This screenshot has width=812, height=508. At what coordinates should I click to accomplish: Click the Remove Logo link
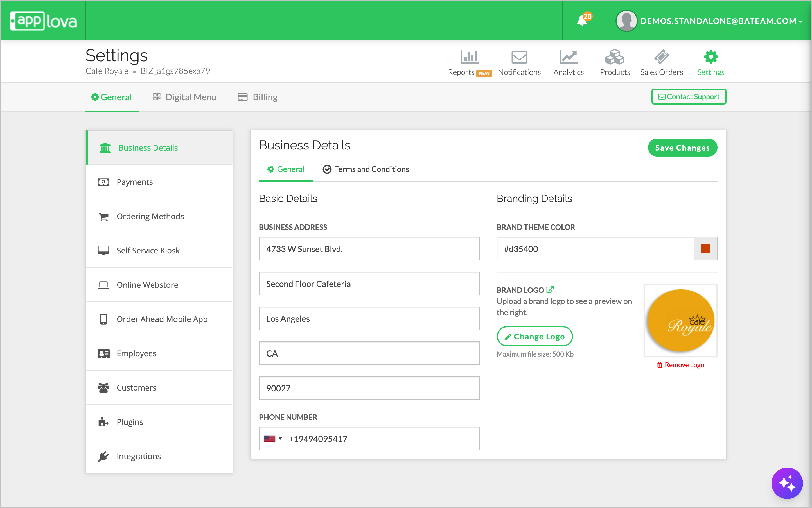[x=680, y=365]
